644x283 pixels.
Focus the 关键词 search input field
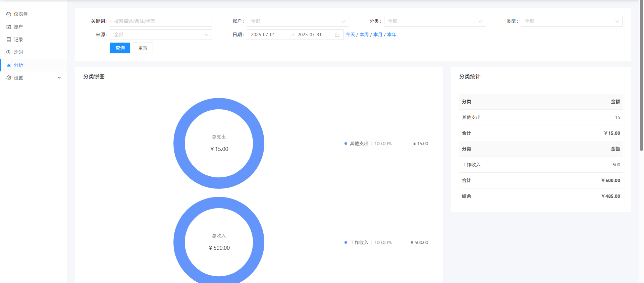coord(161,21)
